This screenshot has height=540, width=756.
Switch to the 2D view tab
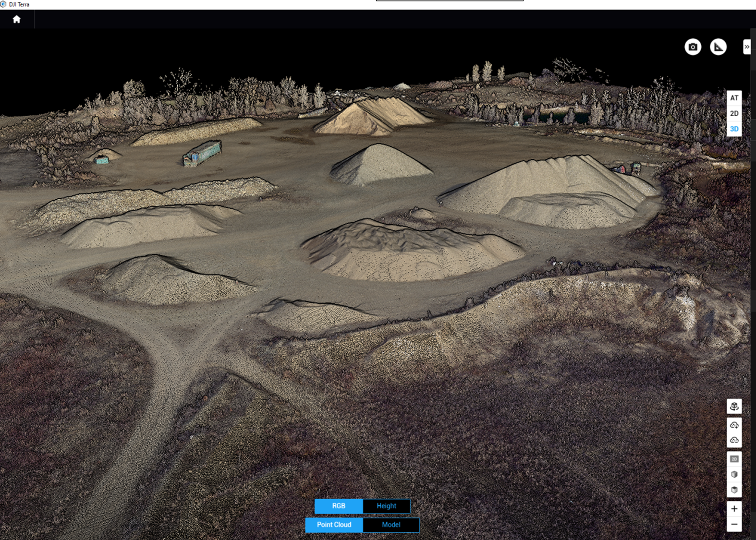click(734, 114)
